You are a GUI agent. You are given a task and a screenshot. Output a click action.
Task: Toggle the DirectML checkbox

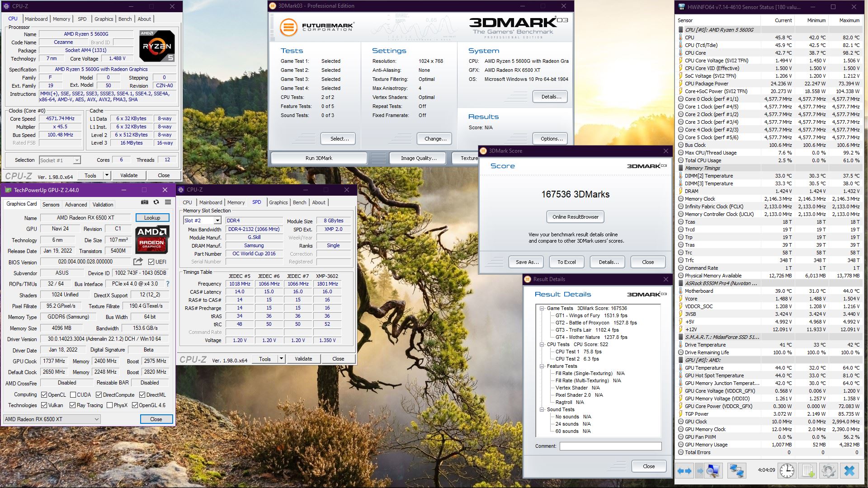(142, 395)
